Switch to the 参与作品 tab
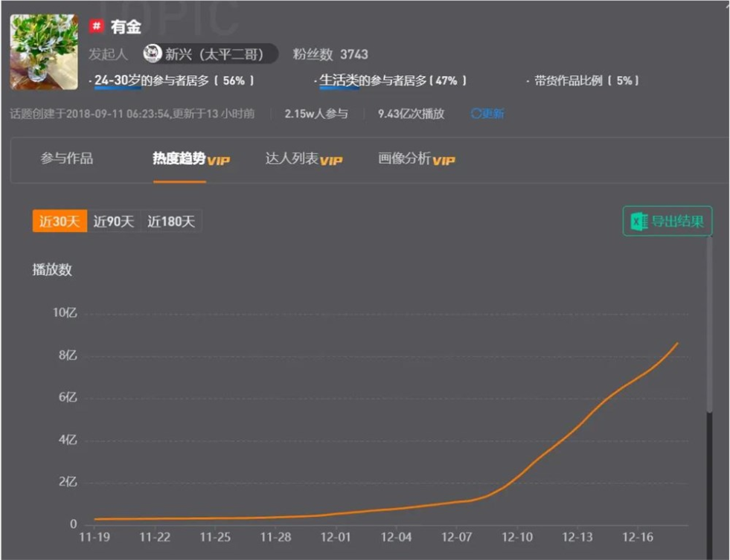This screenshot has height=560, width=730. [x=66, y=158]
